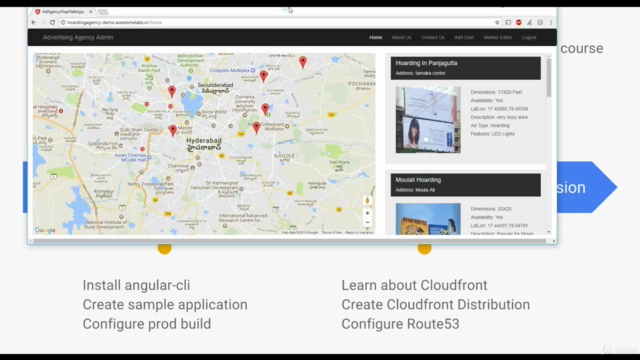Click Logout in the navbar
The width and height of the screenshot is (640, 360).
(529, 38)
